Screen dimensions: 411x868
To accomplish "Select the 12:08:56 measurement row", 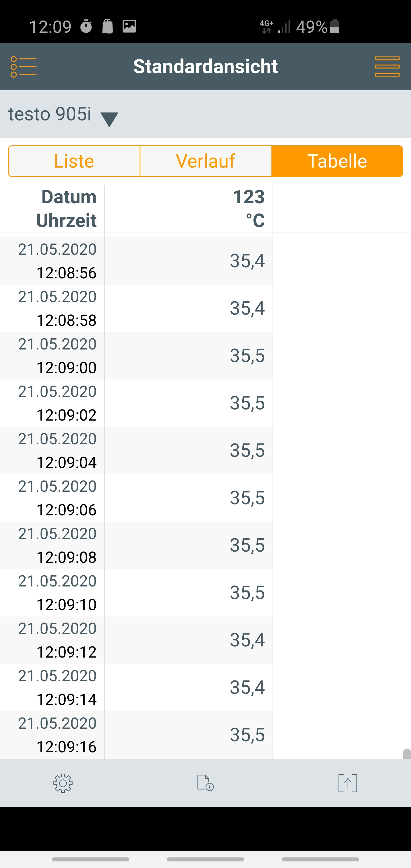I will click(x=136, y=261).
